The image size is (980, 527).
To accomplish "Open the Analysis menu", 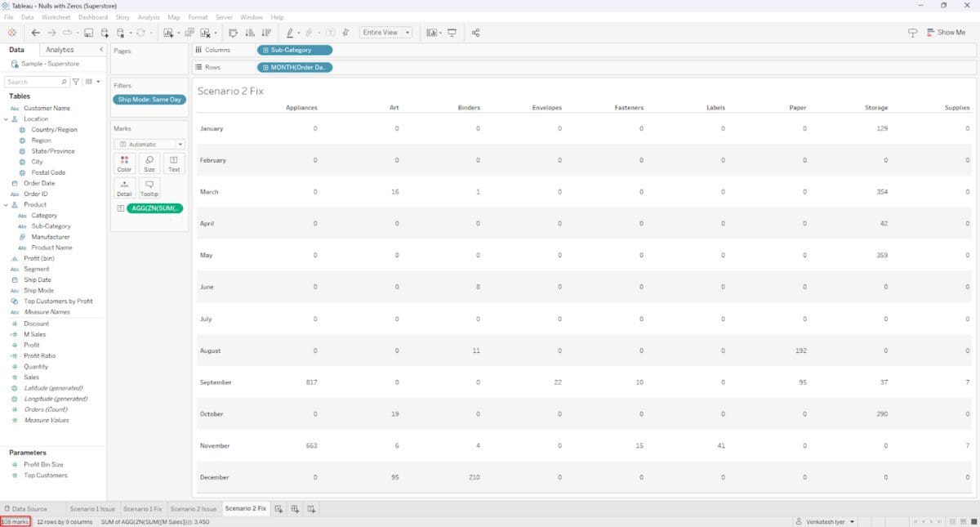I will point(149,17).
